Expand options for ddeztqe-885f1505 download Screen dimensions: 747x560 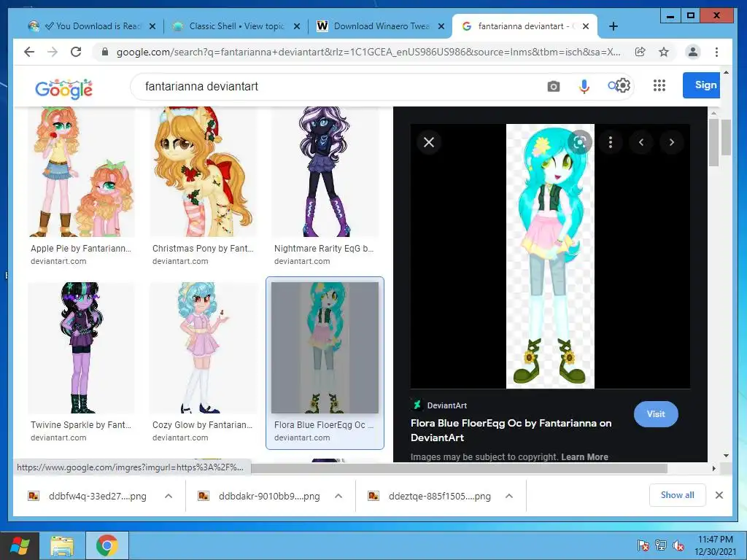(508, 496)
